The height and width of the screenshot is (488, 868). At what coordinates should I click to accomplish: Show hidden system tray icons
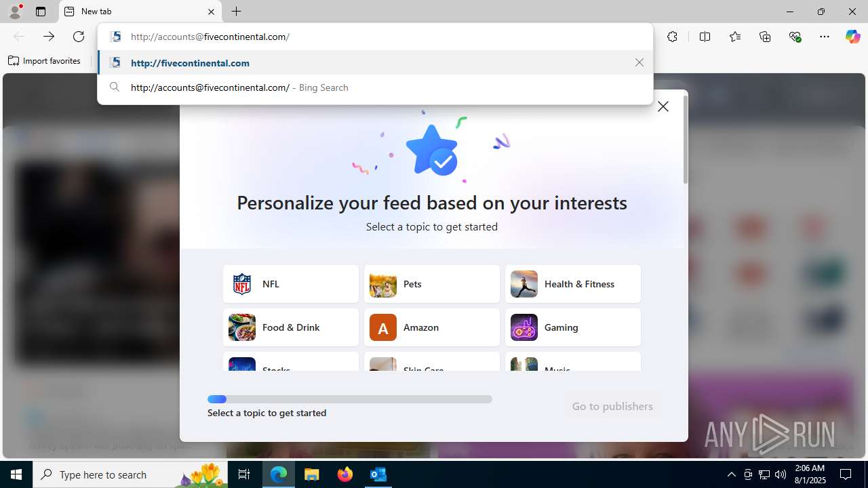731,474
